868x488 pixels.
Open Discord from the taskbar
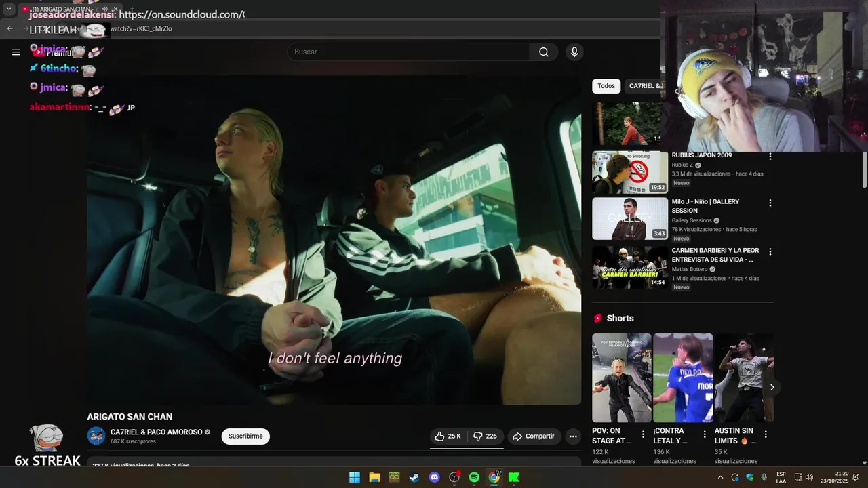tap(434, 477)
